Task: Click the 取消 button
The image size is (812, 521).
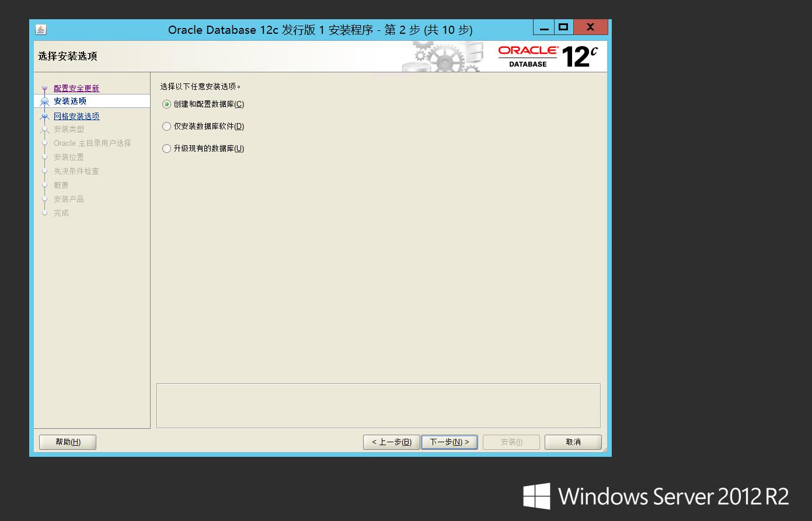Action: pos(573,442)
